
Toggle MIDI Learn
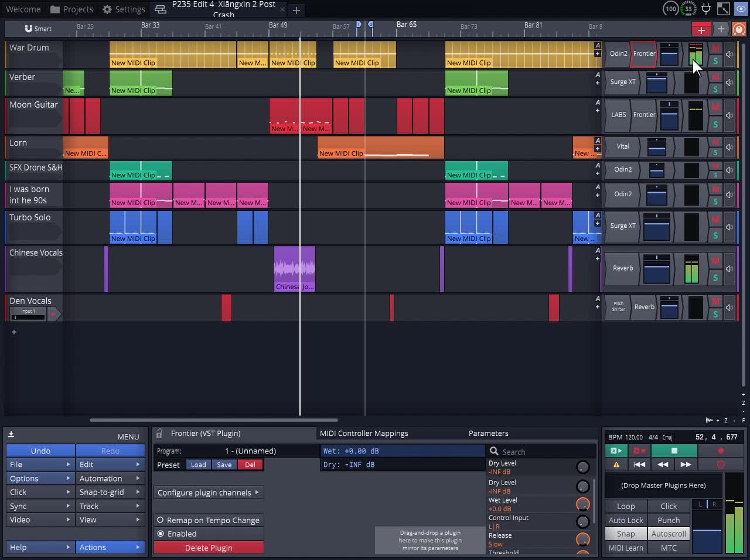pos(626,548)
